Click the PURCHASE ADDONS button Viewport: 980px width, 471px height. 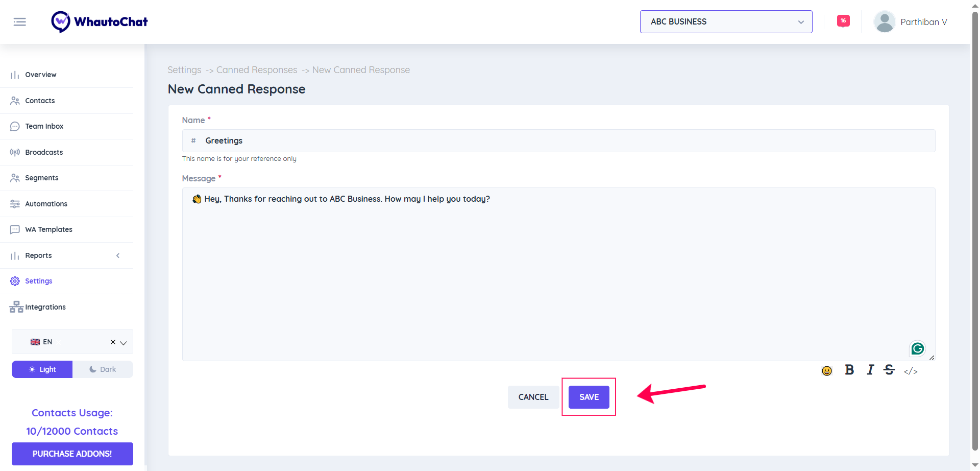pos(72,454)
